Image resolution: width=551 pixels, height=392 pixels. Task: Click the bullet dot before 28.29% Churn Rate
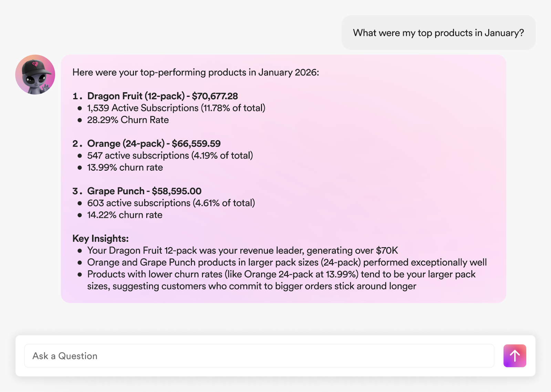tap(80, 120)
